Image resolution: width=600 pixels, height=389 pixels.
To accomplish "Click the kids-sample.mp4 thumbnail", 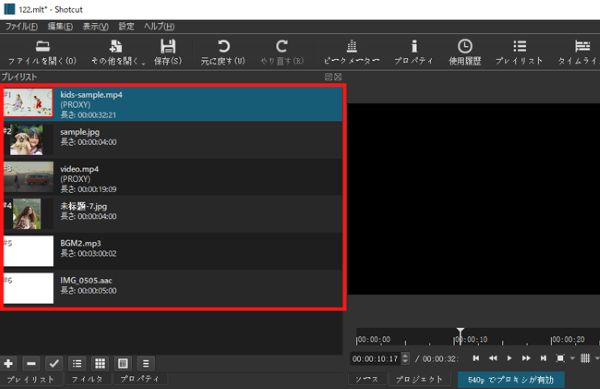I will [x=28, y=103].
